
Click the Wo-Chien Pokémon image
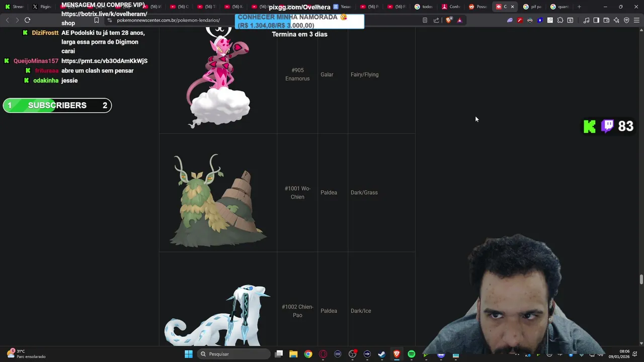click(x=218, y=200)
